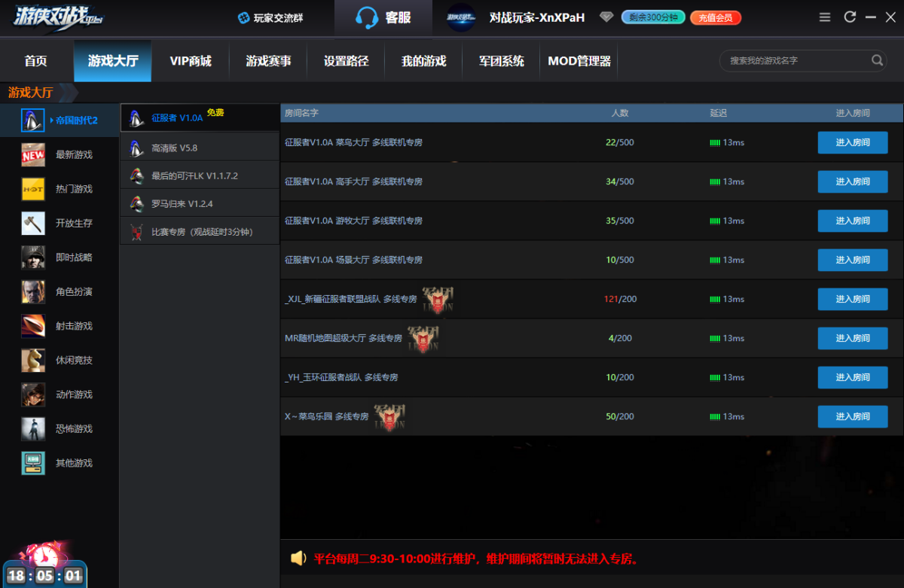Click the alarm clock timer widget 18:05:01
The width and height of the screenshot is (904, 588).
pos(45,565)
